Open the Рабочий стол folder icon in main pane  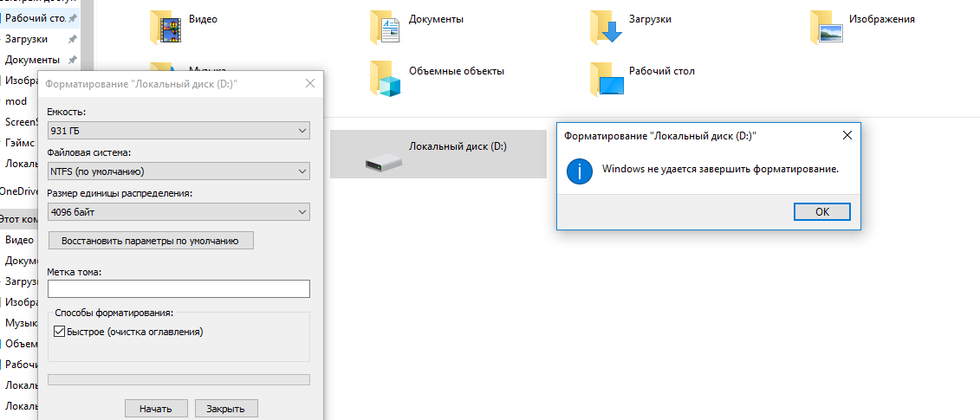tap(606, 80)
